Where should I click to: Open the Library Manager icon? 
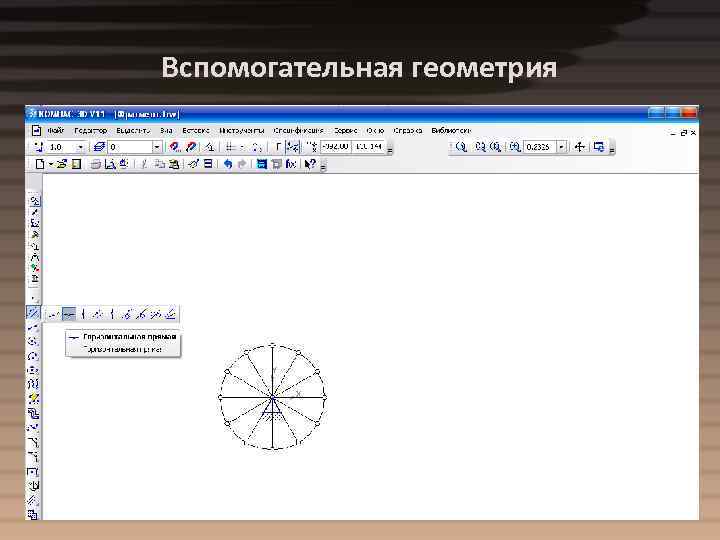click(261, 164)
